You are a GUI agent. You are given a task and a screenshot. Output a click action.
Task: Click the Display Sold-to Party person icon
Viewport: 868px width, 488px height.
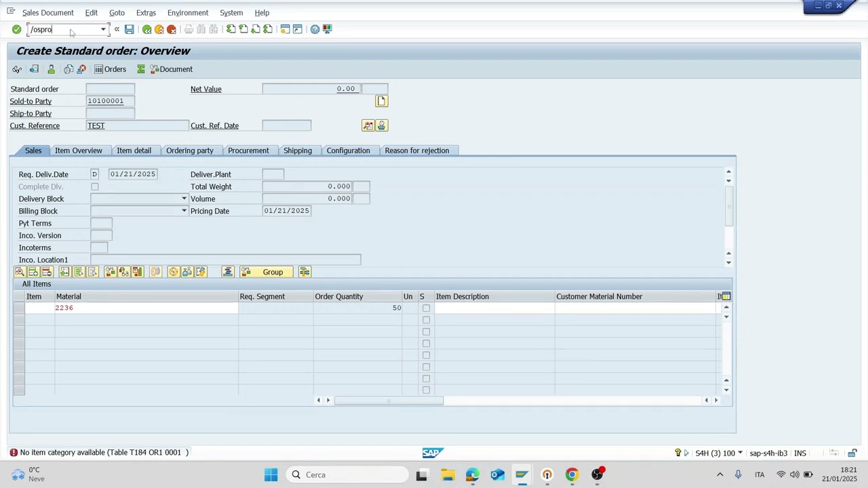tap(51, 69)
